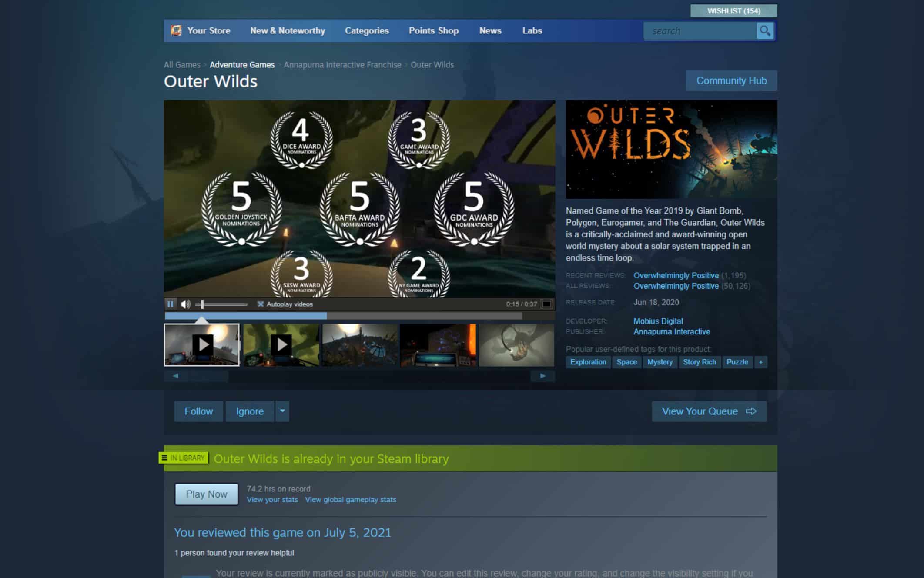
Task: Mute the video with speaker icon
Action: [x=186, y=304]
